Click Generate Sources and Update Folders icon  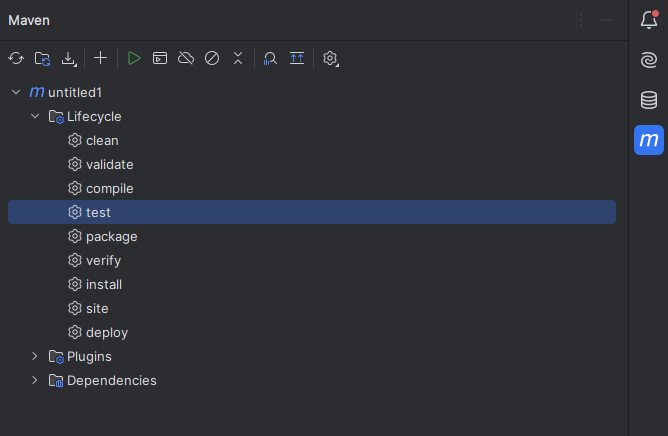(42, 59)
